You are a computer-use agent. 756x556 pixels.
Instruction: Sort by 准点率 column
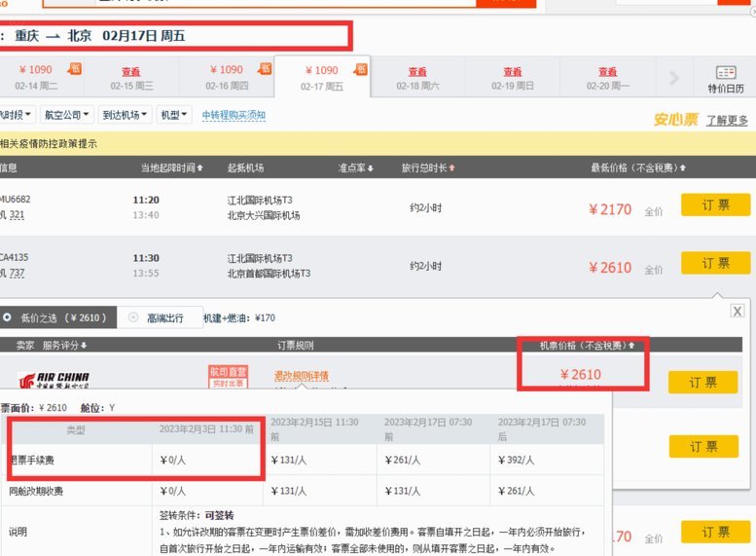[x=355, y=167]
